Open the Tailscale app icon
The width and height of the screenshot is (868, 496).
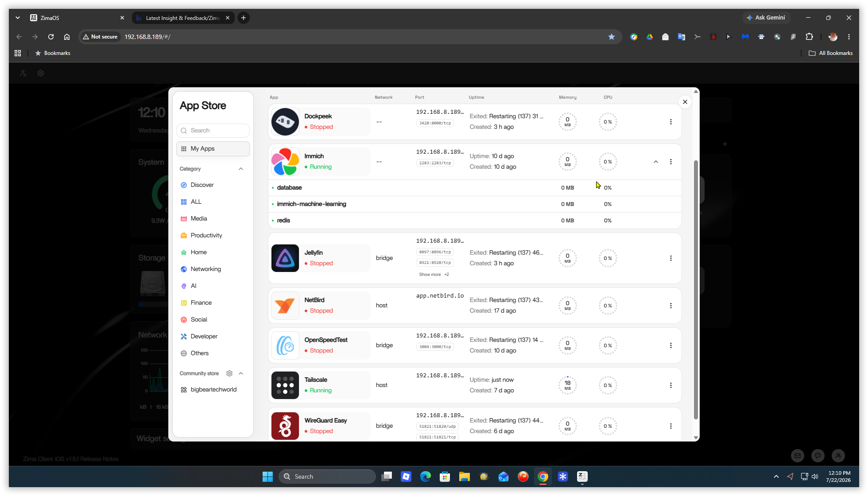tap(285, 385)
